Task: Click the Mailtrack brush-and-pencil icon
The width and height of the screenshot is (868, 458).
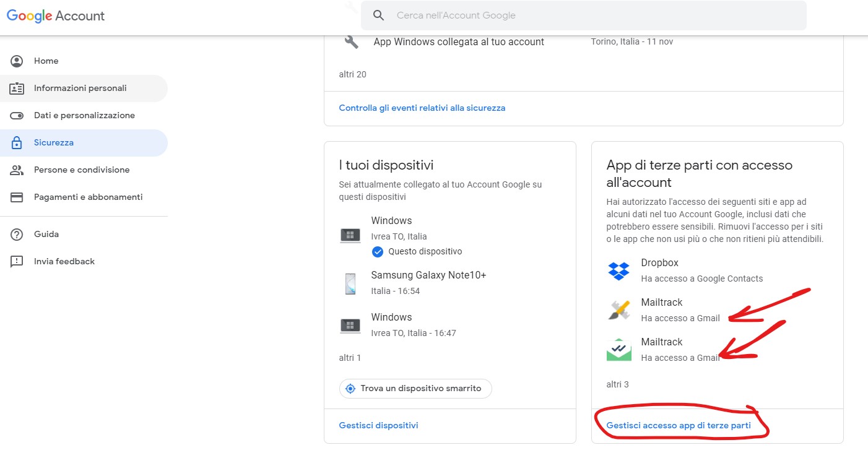Action: [618, 310]
